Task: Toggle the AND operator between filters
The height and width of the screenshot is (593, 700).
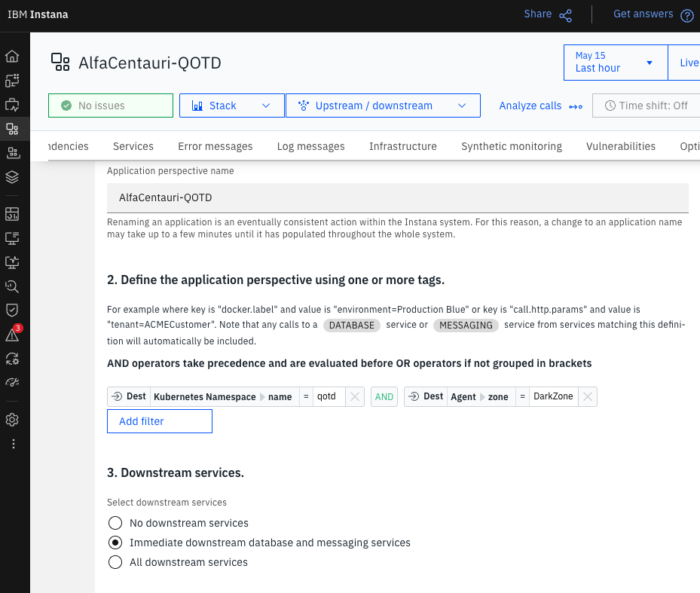Action: pos(384,396)
